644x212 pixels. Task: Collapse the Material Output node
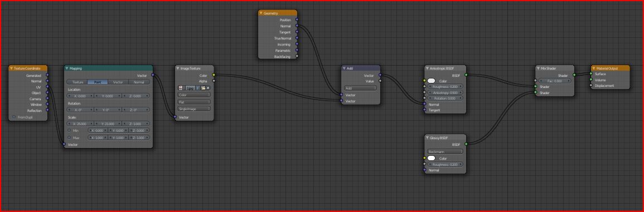(x=593, y=68)
